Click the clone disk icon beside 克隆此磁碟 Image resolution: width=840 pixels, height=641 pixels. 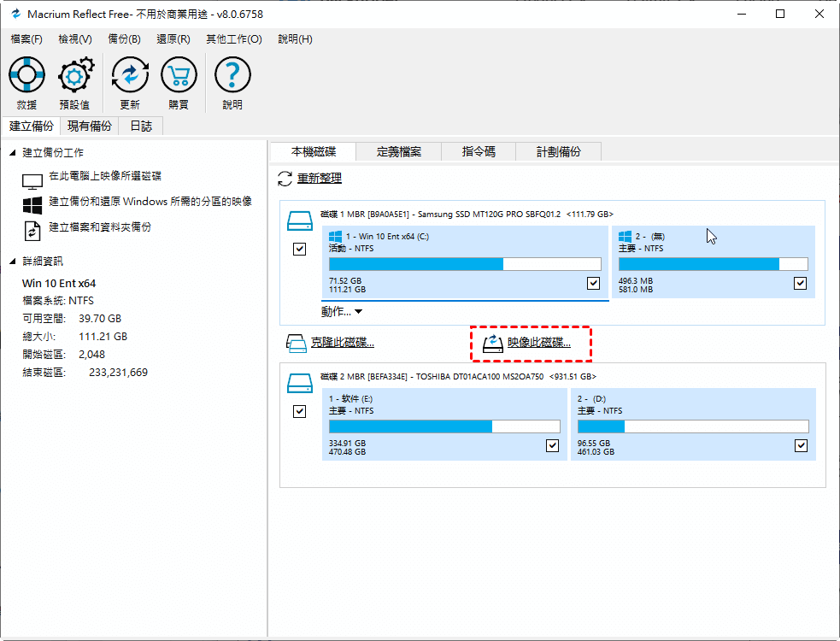pos(297,343)
